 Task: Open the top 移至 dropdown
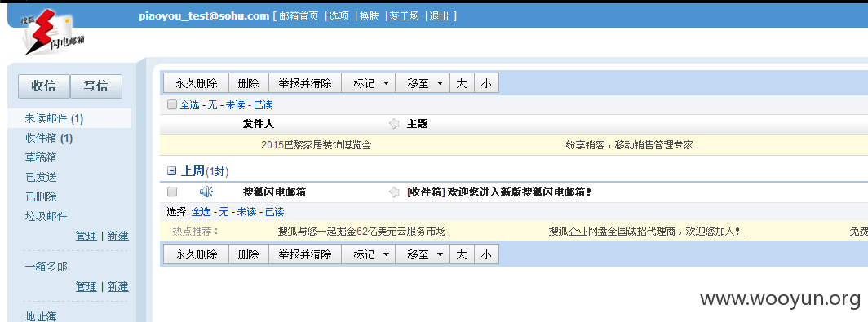[x=423, y=83]
